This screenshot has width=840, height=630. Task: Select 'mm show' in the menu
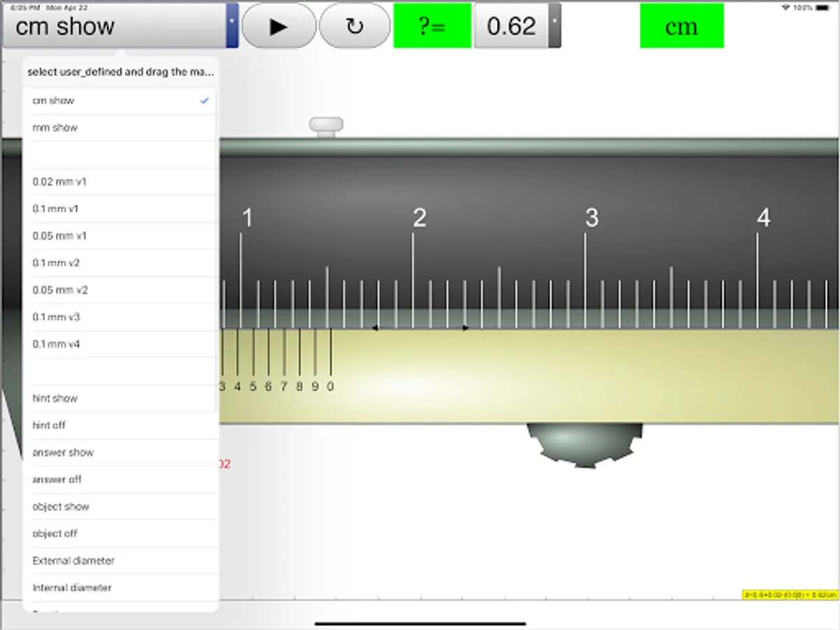(120, 128)
